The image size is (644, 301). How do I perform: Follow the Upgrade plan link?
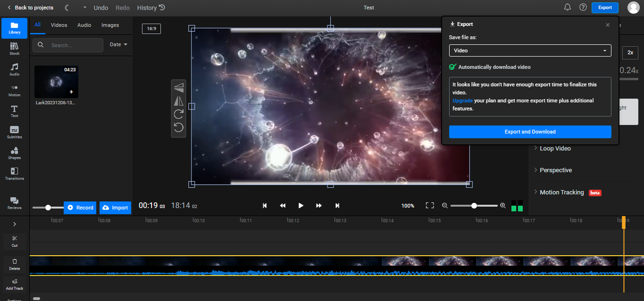[462, 101]
